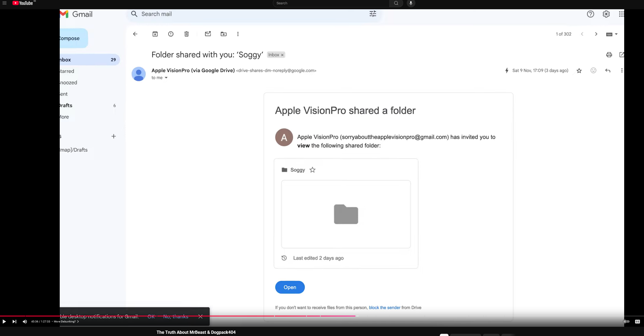644x336 pixels.
Task: Go to the newer email arrow
Action: tap(582, 34)
